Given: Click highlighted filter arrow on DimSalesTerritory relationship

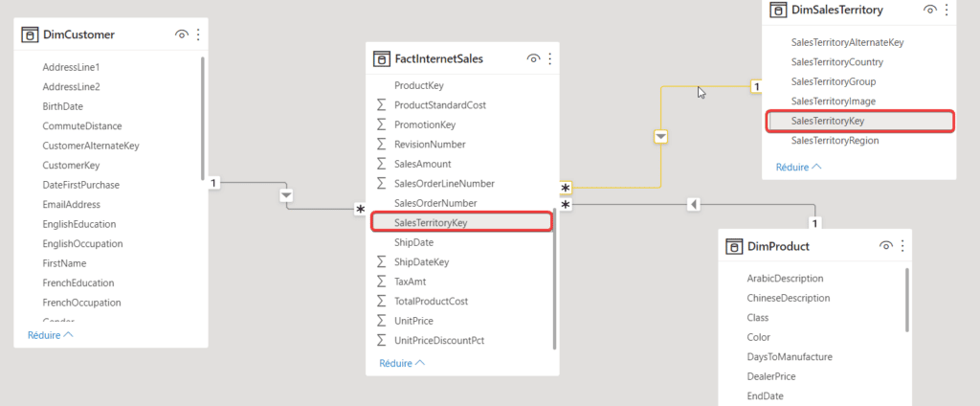Looking at the screenshot, I should 661,136.
